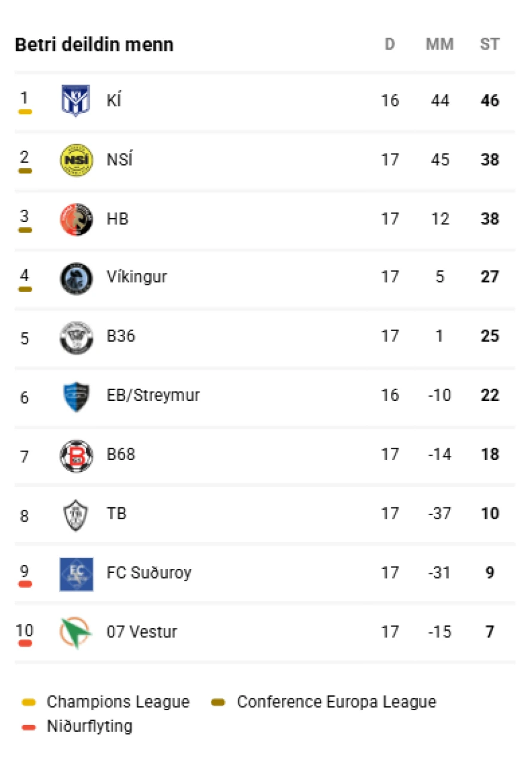The width and height of the screenshot is (532, 764).
Task: Click the TB shield crest
Action: tap(77, 515)
